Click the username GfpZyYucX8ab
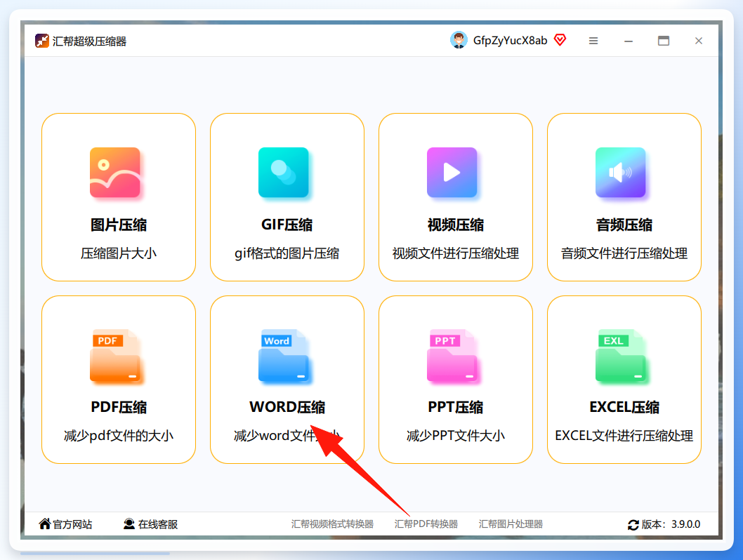Image resolution: width=743 pixels, height=560 pixels. pyautogui.click(x=510, y=41)
